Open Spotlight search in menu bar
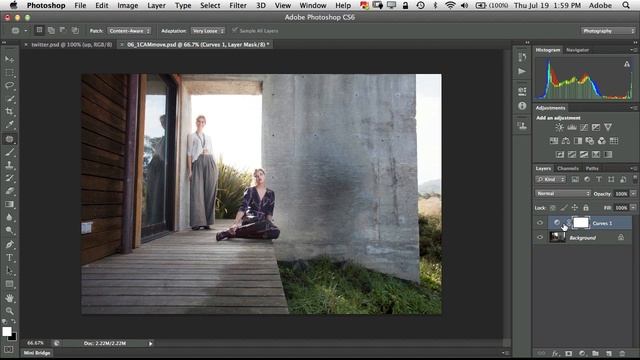Viewport: 640px width, 360px height. click(x=626, y=5)
